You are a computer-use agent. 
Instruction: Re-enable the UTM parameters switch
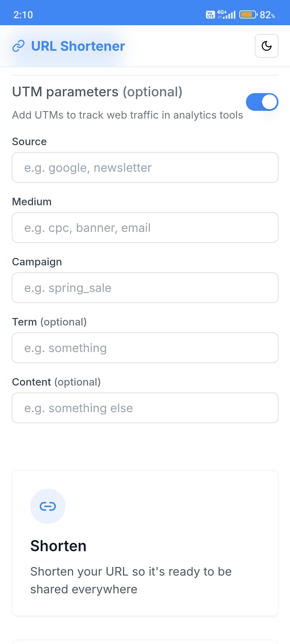pos(262,102)
